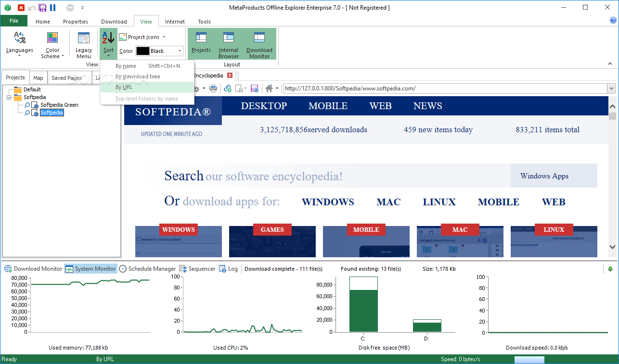Open Project Icons dropdown

point(142,37)
